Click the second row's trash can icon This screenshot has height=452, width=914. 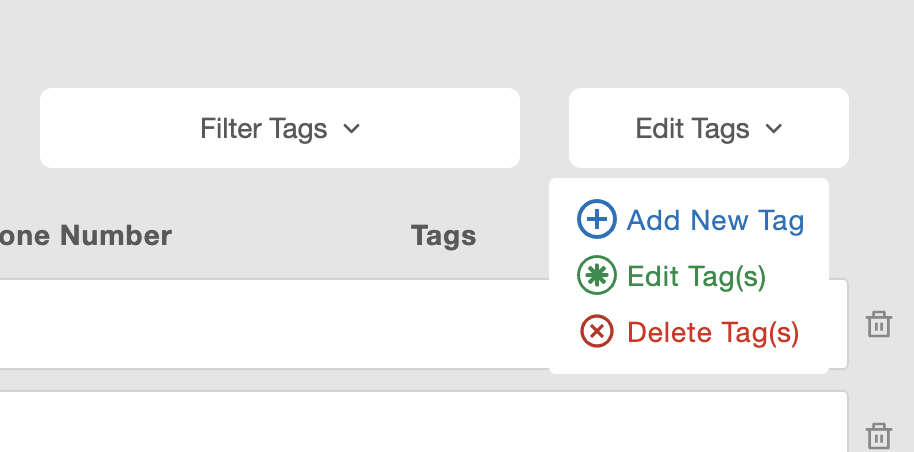(x=878, y=436)
